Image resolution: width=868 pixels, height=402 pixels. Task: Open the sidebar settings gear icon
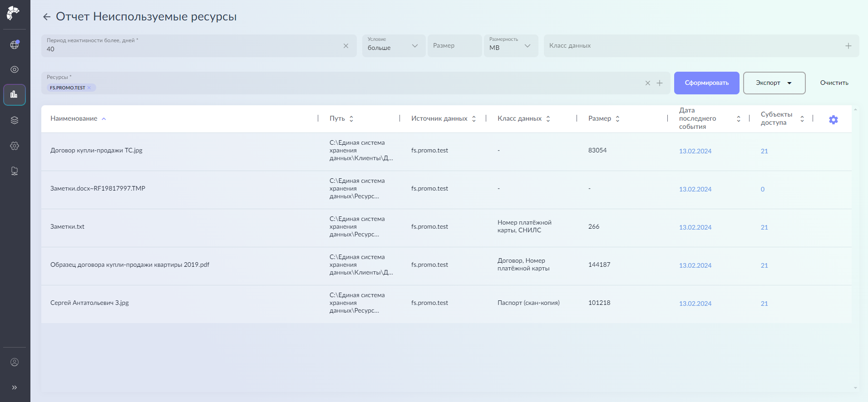pos(15,146)
